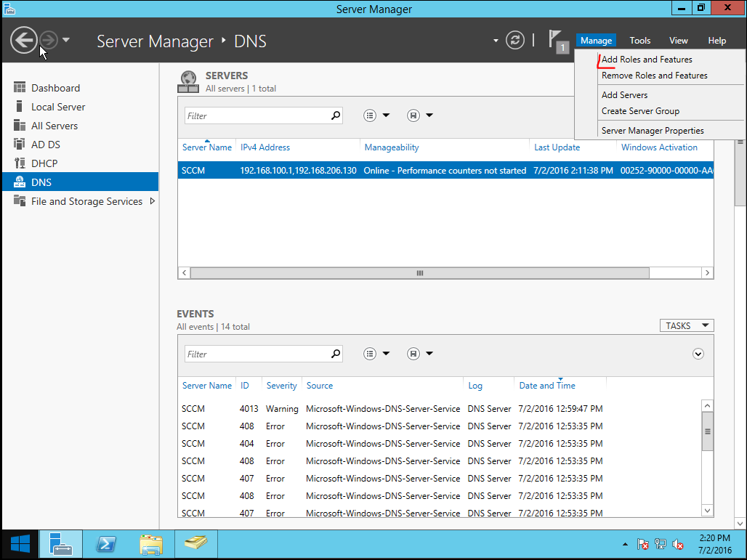Sort events by Date and Time column

[547, 386]
